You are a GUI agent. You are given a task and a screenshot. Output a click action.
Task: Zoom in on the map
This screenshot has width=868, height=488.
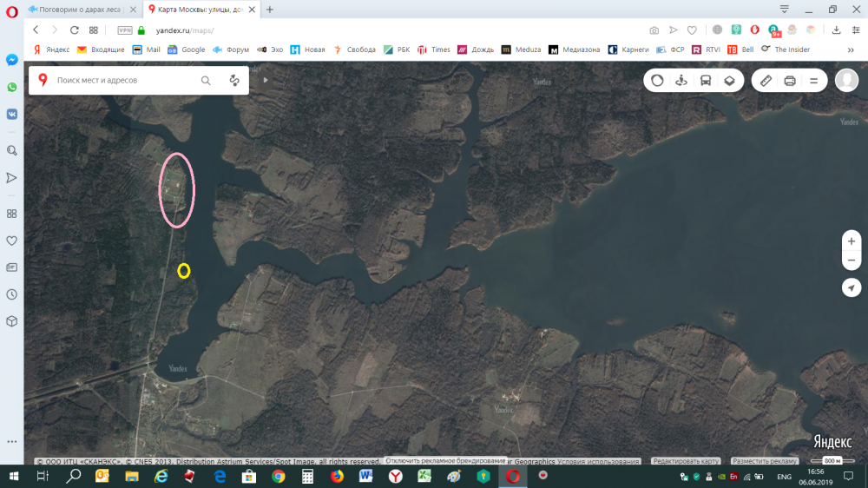pyautogui.click(x=852, y=241)
